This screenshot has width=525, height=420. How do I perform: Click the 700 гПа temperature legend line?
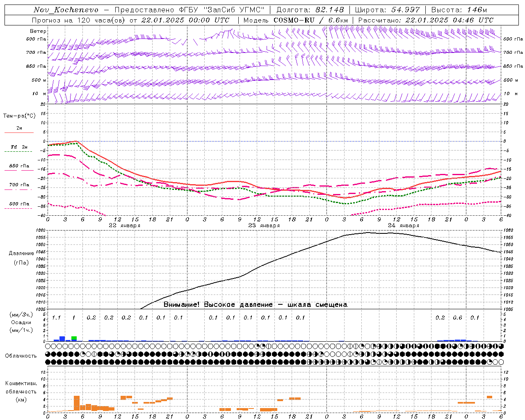click(x=18, y=189)
